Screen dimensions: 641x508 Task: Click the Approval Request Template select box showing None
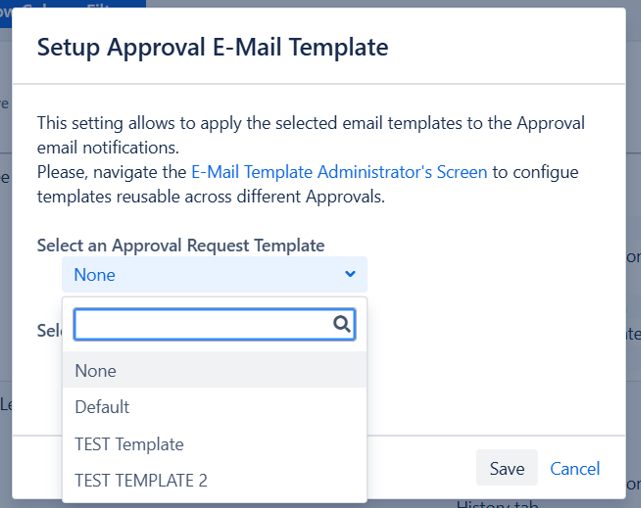(214, 275)
